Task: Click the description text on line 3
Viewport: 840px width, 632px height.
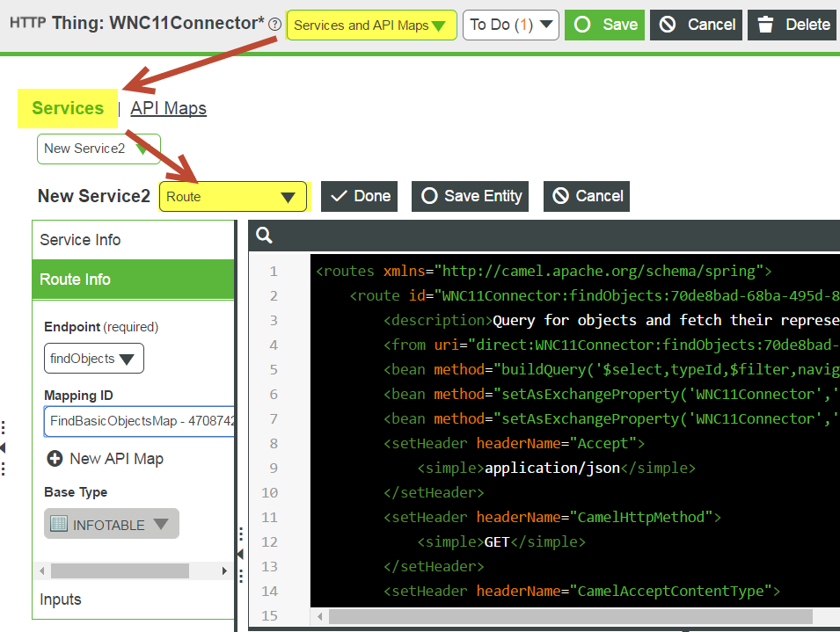Action: (x=665, y=321)
